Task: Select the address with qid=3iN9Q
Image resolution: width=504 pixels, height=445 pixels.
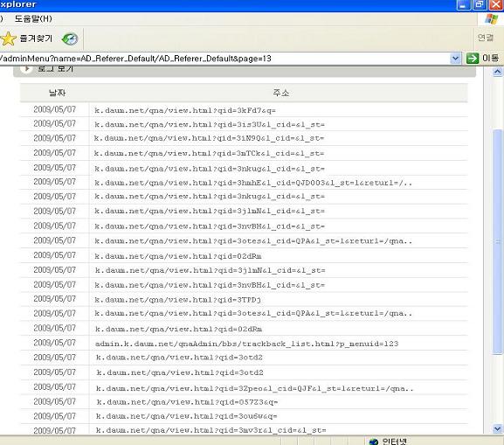Action: coord(209,138)
